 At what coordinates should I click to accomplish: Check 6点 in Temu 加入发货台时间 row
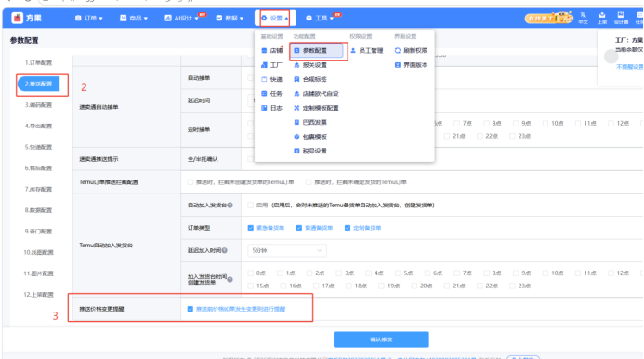point(427,273)
